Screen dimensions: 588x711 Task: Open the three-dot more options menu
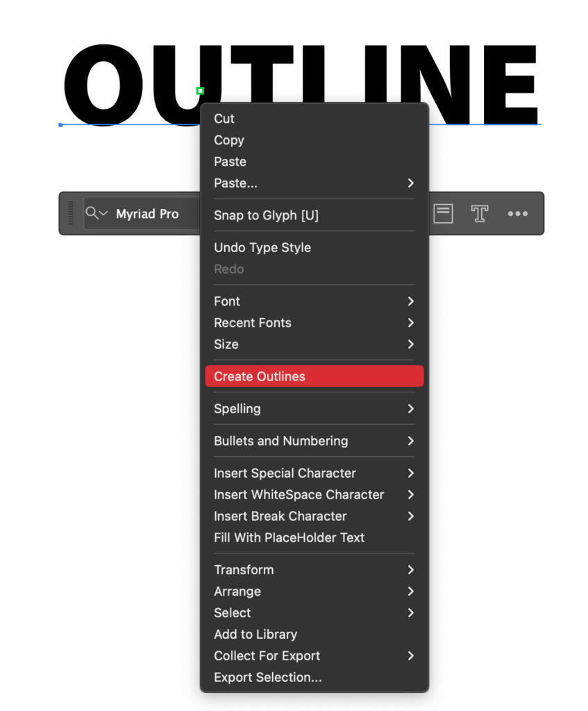(x=517, y=214)
